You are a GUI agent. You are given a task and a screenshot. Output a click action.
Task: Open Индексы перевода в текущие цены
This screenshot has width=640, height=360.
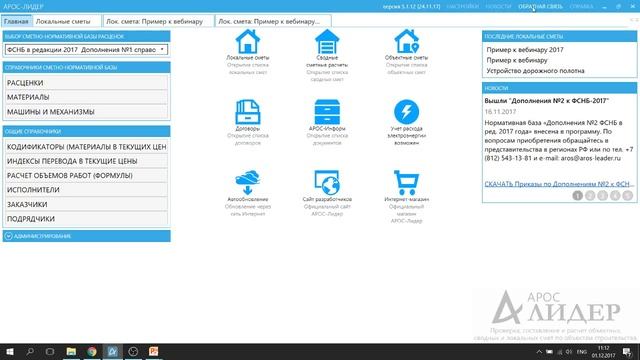[87, 161]
